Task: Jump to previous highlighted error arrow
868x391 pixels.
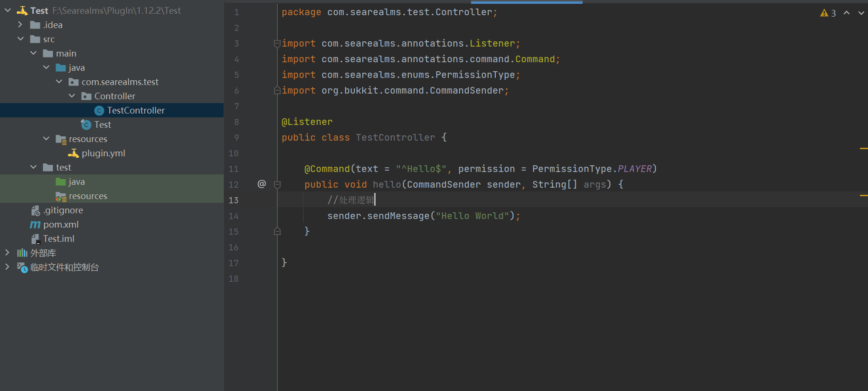Action: 847,13
